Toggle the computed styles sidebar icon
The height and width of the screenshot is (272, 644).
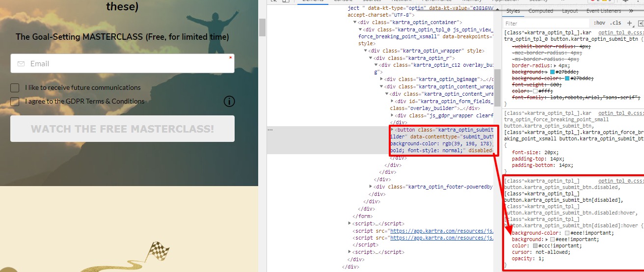coord(641,23)
